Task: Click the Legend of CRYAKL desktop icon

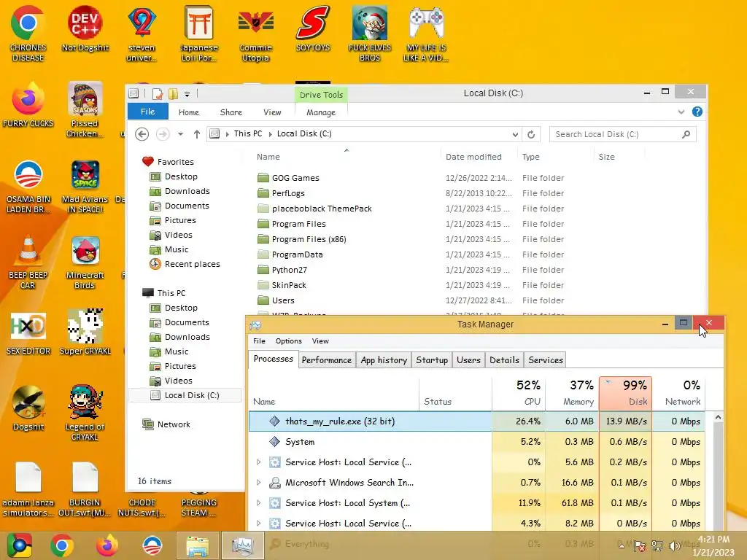Action: [85, 413]
